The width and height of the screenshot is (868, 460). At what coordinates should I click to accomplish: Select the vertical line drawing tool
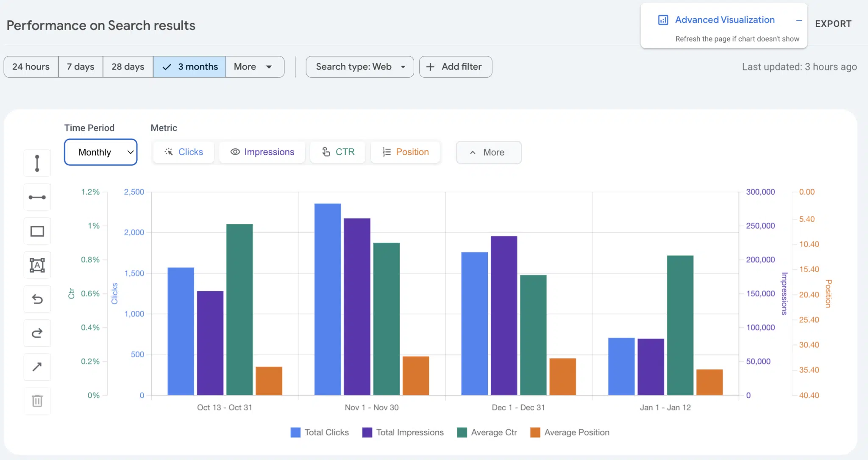(x=37, y=163)
